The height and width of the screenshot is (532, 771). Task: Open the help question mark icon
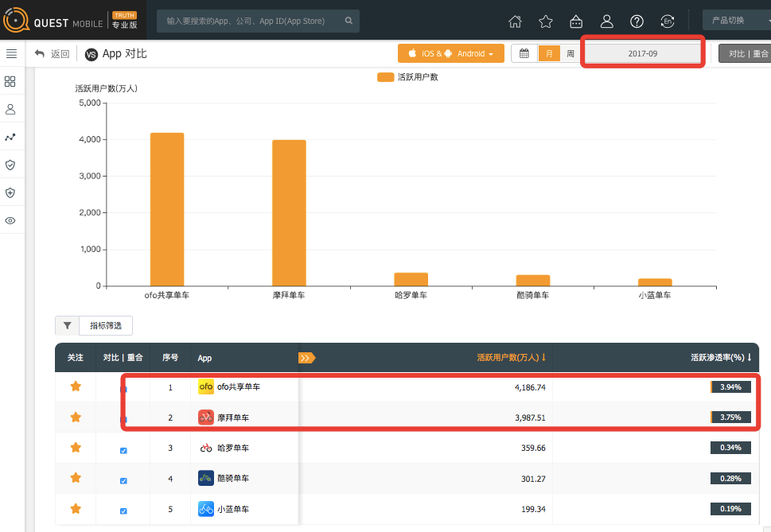coord(637,21)
